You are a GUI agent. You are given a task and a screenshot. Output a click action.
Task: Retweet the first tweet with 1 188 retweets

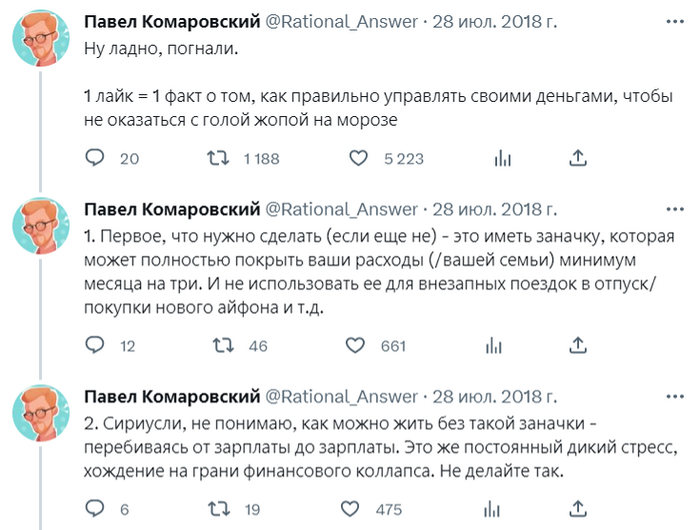pos(217,158)
